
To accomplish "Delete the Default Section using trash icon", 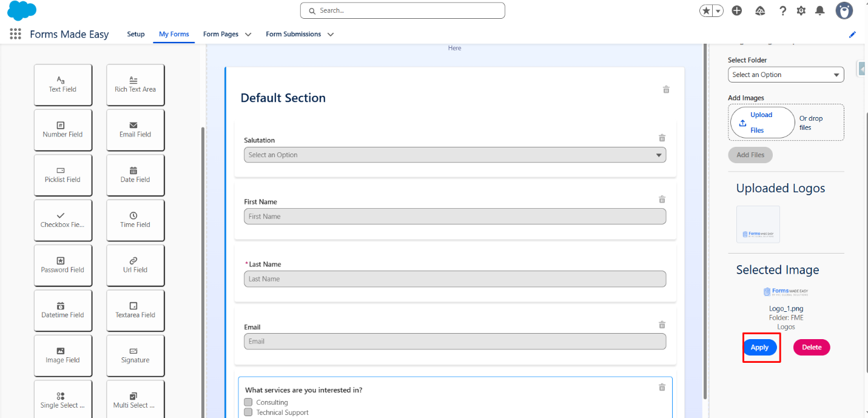I will [x=666, y=90].
